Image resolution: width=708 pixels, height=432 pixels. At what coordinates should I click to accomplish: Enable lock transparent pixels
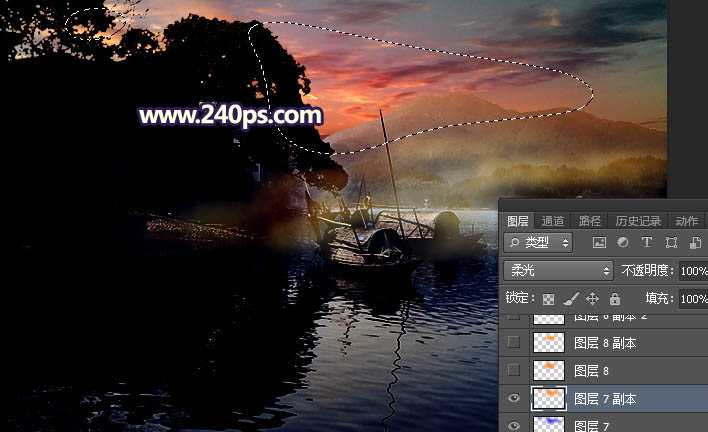pos(548,299)
